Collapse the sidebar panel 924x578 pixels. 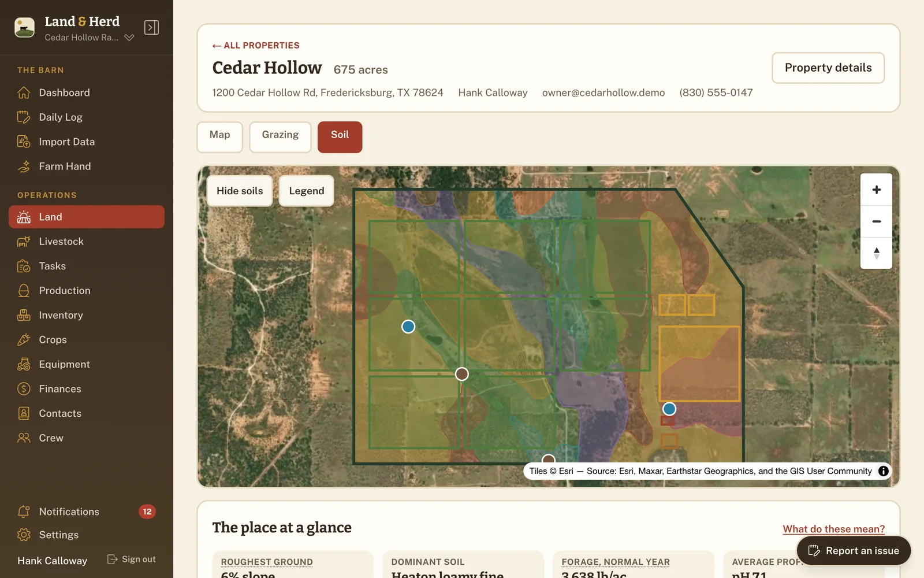[151, 27]
